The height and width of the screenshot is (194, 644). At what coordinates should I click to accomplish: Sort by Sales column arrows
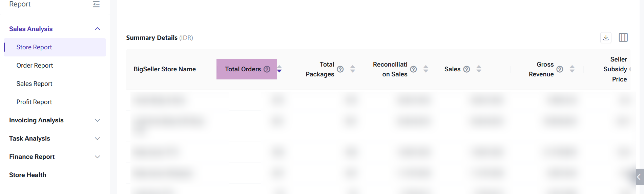[479, 69]
